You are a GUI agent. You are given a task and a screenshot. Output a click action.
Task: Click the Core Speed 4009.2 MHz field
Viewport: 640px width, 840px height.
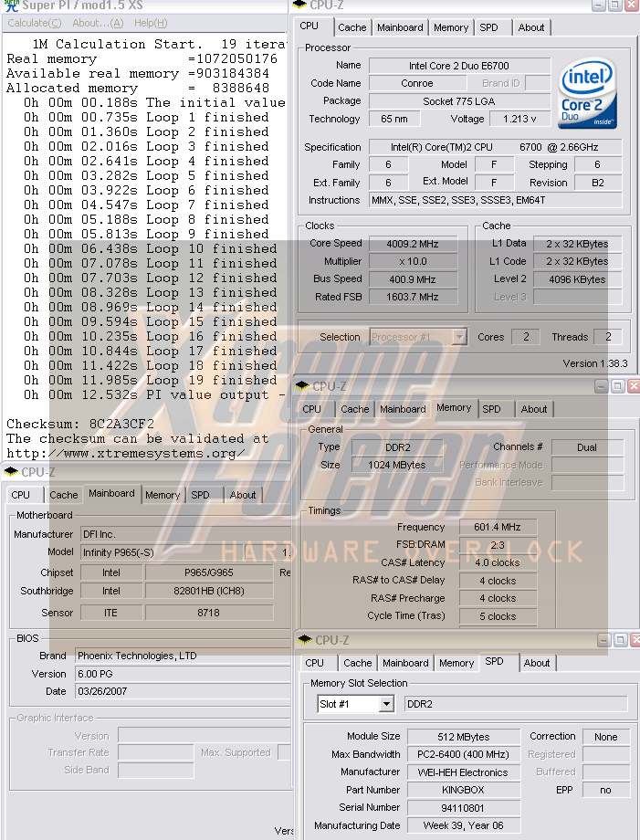point(413,244)
